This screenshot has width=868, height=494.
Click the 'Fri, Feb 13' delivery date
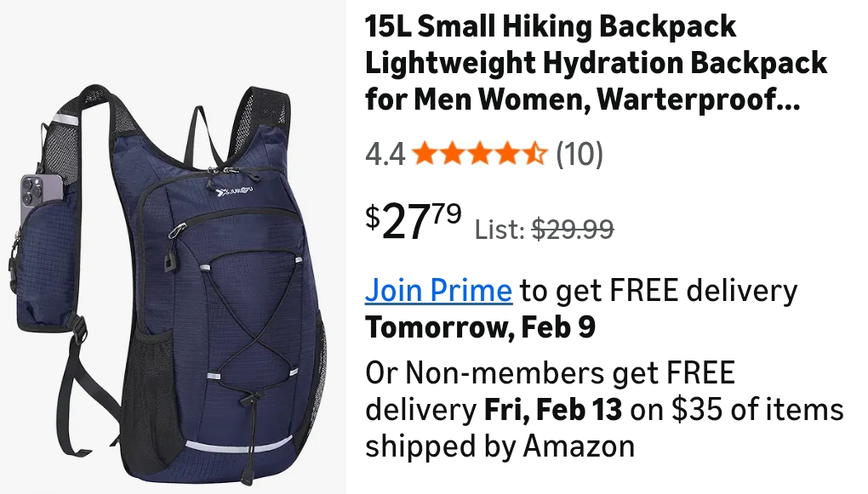[553, 409]
